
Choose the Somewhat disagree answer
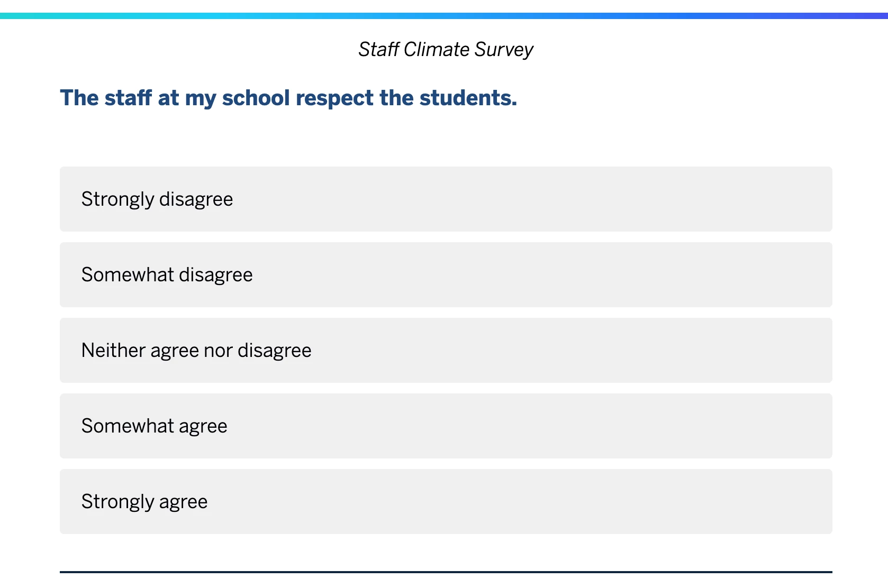446,274
